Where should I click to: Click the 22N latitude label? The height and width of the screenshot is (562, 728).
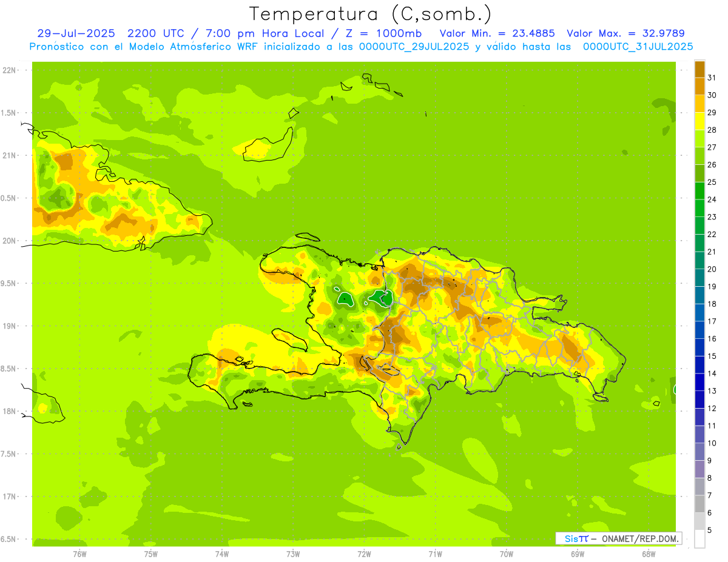[x=10, y=70]
